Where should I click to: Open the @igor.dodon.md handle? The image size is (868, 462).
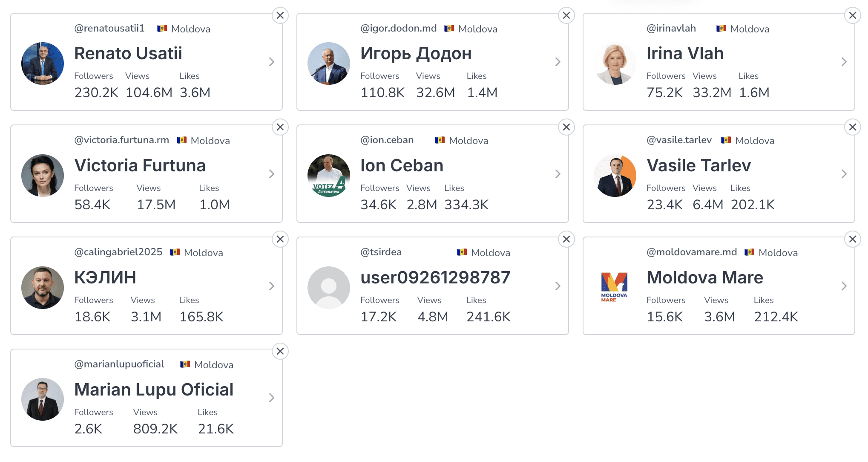tap(398, 29)
